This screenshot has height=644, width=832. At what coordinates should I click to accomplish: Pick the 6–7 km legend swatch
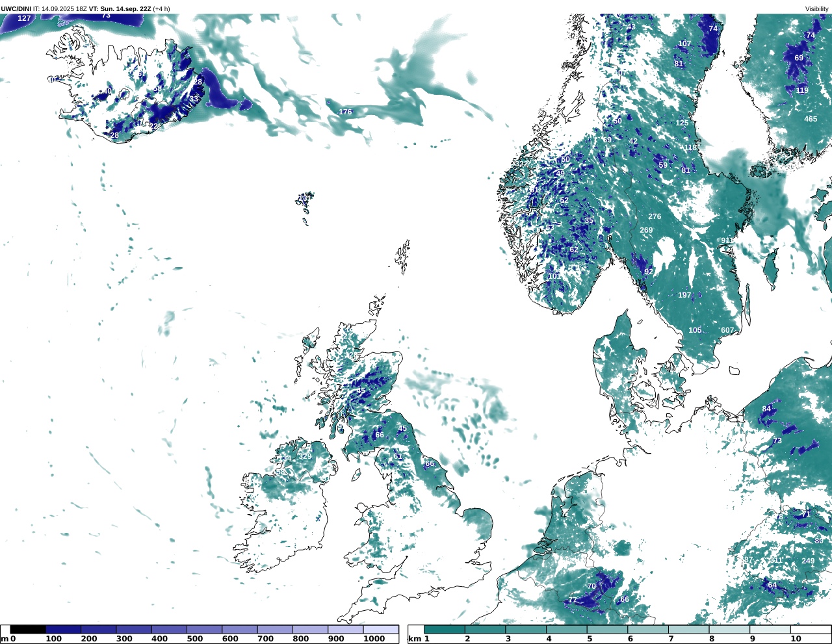(x=648, y=629)
